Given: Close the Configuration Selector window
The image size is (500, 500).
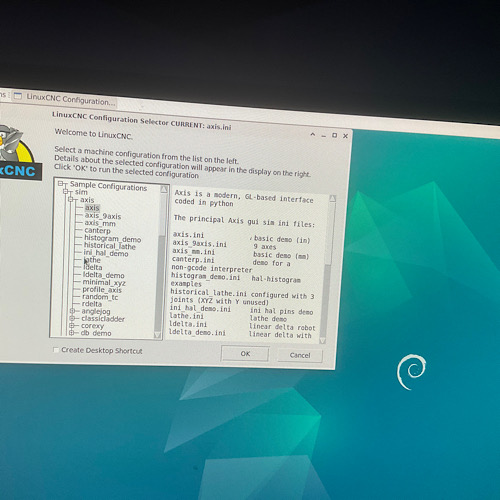Looking at the screenshot, I should click(345, 136).
